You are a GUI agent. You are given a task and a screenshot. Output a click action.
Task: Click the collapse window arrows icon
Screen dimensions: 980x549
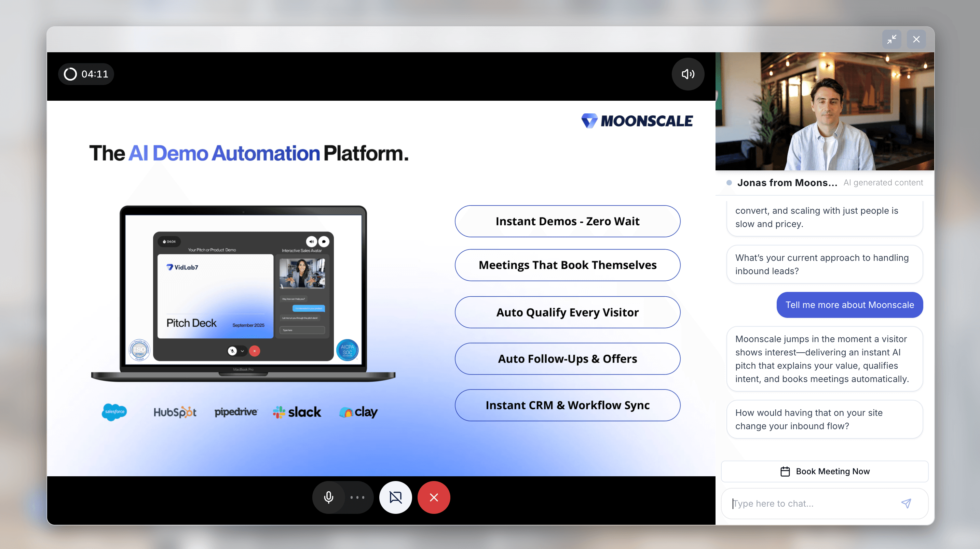tap(892, 39)
